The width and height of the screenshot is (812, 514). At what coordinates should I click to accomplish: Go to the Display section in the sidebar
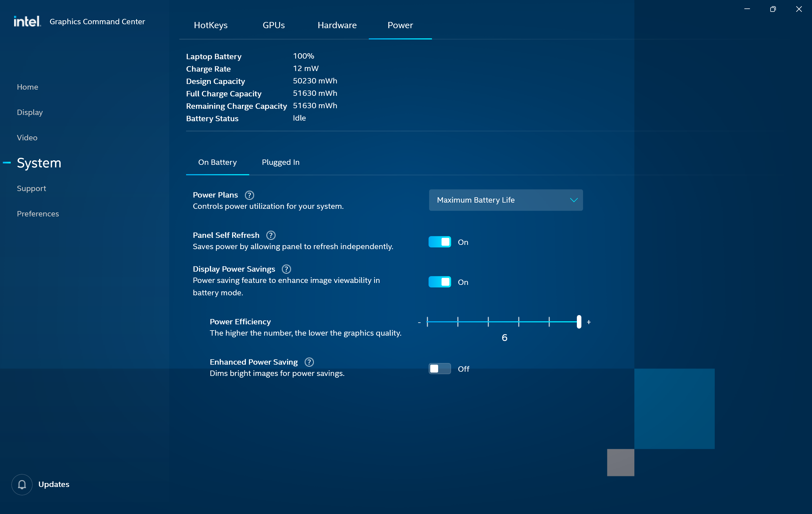click(30, 112)
